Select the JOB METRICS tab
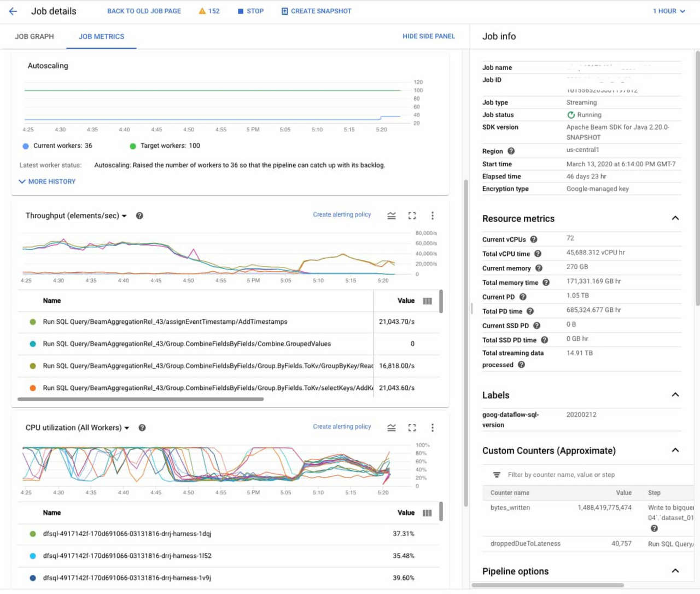 point(101,37)
